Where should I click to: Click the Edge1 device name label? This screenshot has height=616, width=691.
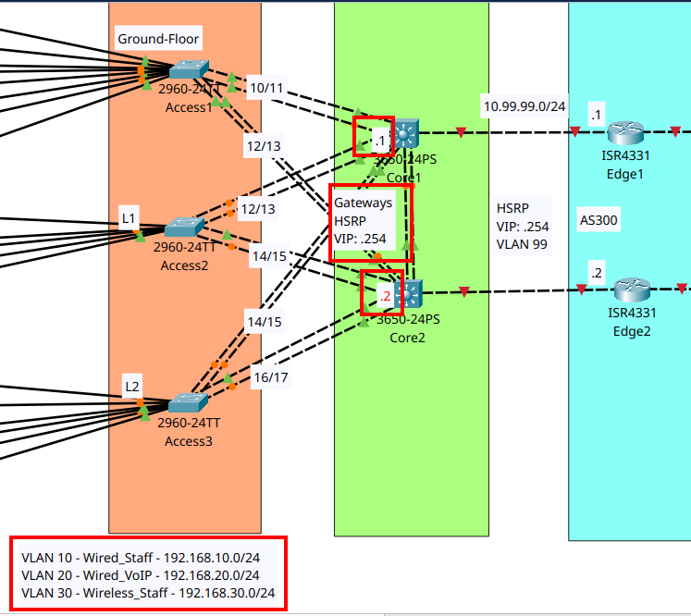tap(625, 174)
